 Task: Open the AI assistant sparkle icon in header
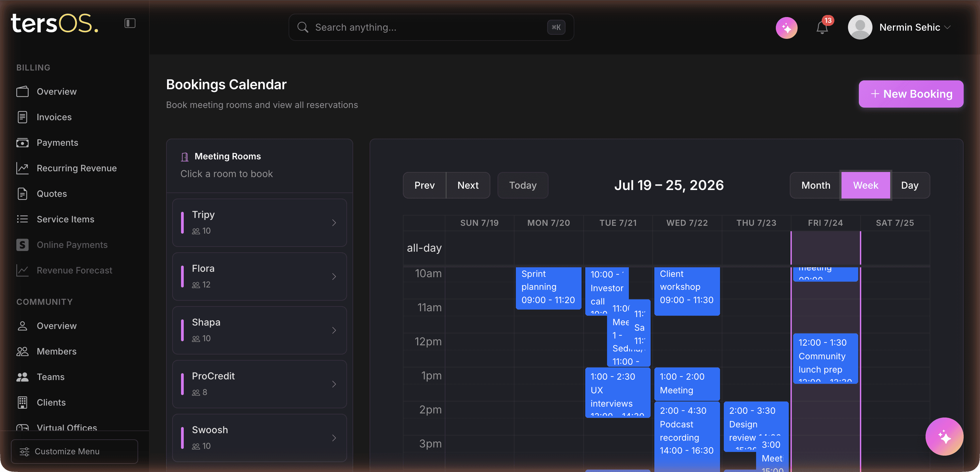pyautogui.click(x=786, y=28)
